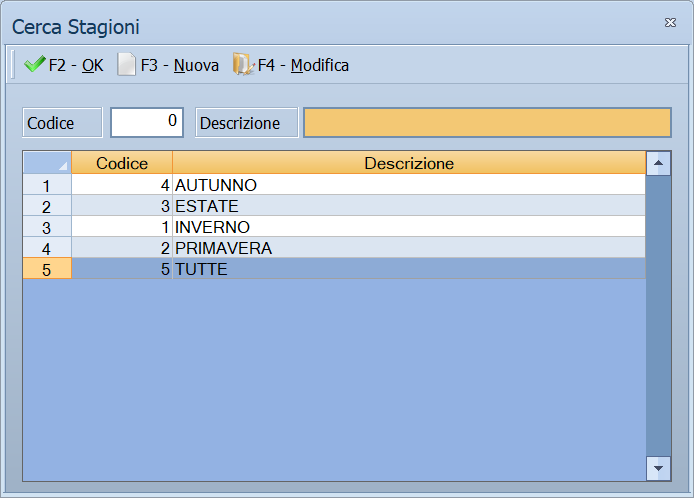This screenshot has width=694, height=498.
Task: Click the folder pencil Modifica icon
Action: [243, 65]
